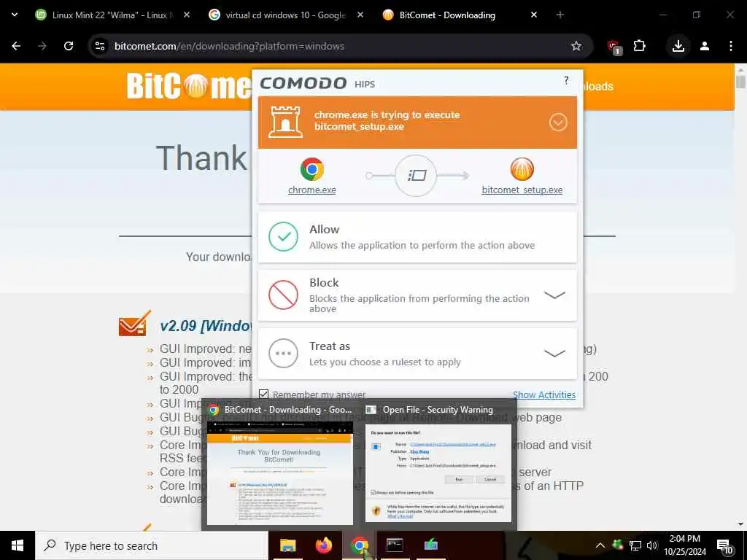The image size is (747, 560).
Task: Block the application action in Comodo
Action: (417, 295)
